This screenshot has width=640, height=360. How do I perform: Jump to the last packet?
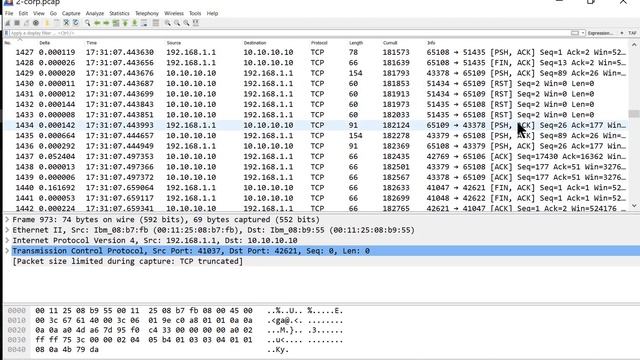click(135, 23)
